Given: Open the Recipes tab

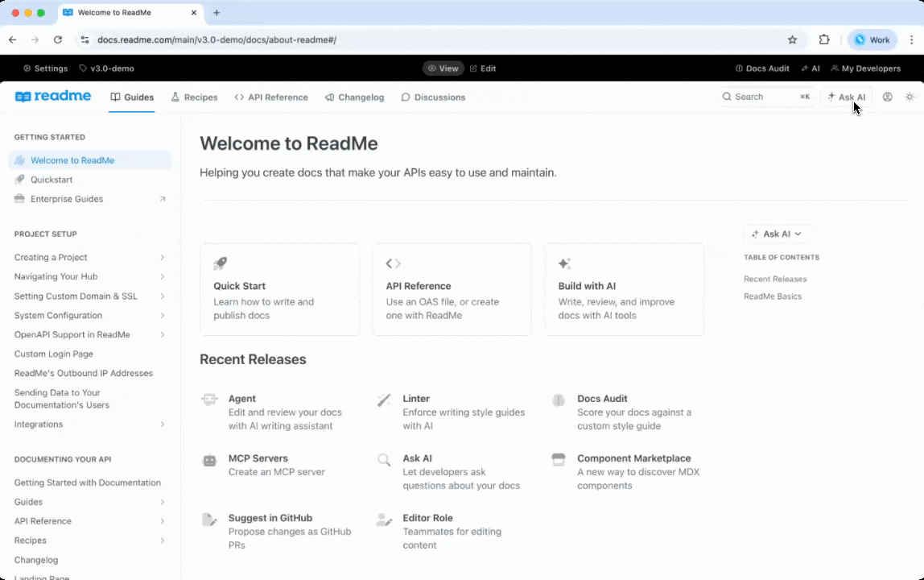Looking at the screenshot, I should (194, 97).
